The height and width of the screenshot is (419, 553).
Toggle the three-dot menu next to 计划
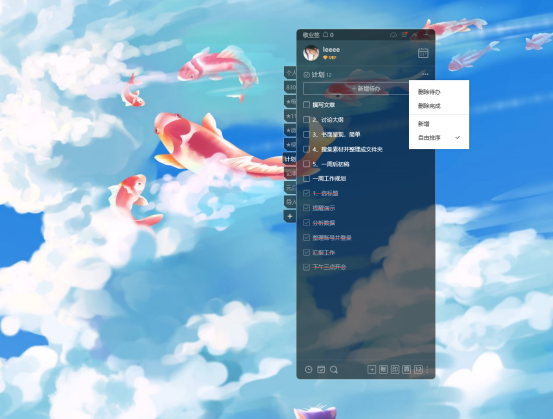click(x=425, y=74)
